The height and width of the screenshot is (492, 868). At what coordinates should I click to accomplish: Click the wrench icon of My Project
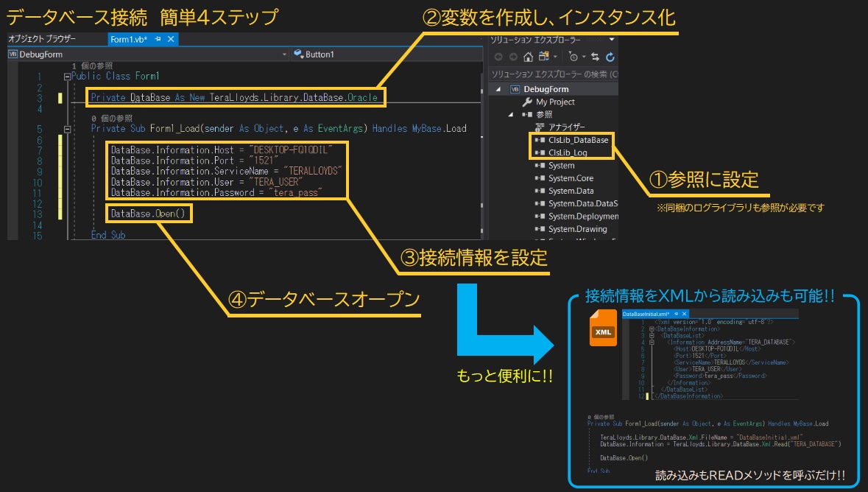tap(527, 102)
